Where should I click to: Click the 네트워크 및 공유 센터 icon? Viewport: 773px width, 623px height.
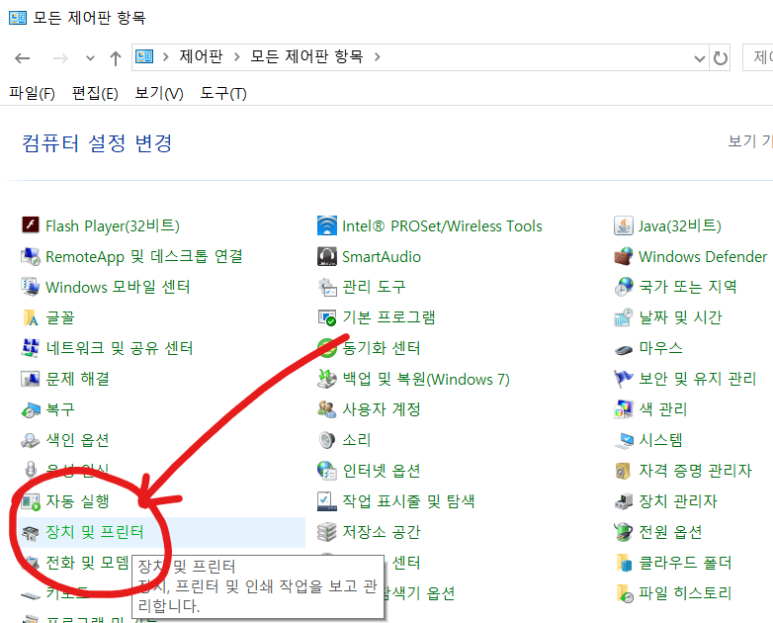click(x=31, y=348)
